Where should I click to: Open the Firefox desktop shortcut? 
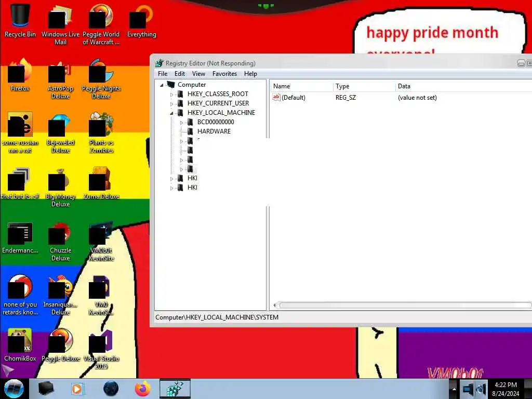(20, 75)
